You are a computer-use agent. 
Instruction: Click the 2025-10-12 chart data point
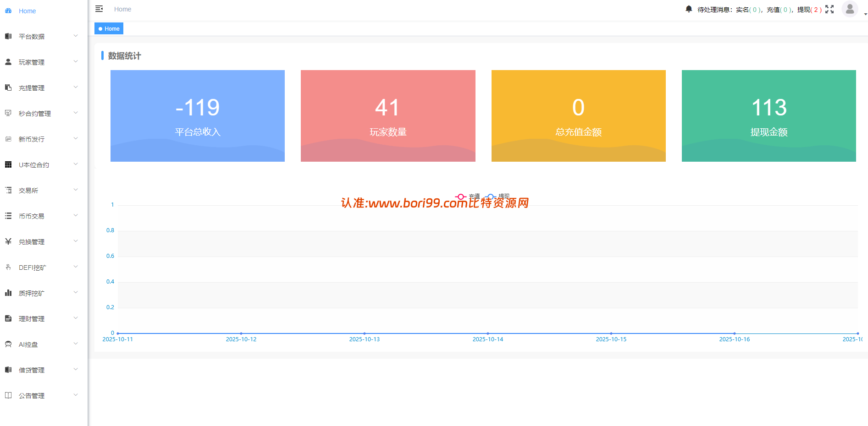pos(241,333)
